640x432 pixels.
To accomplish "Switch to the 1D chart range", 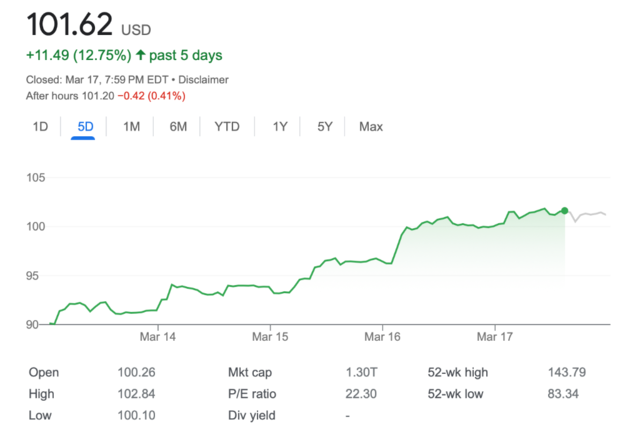I will [40, 127].
